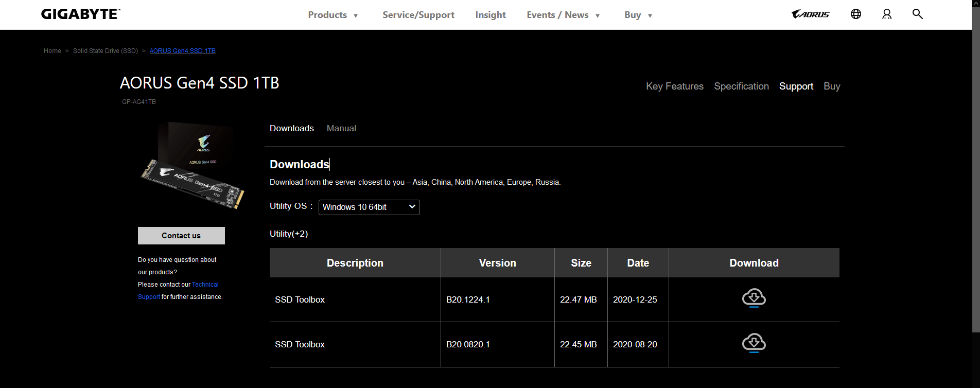
Task: Click the Version column header
Action: tap(498, 263)
